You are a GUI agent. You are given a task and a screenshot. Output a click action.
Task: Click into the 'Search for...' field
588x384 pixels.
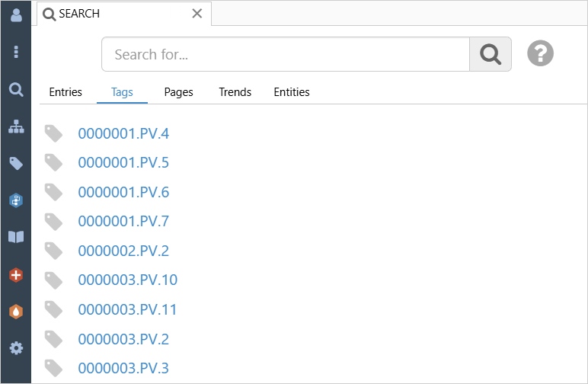pyautogui.click(x=286, y=55)
